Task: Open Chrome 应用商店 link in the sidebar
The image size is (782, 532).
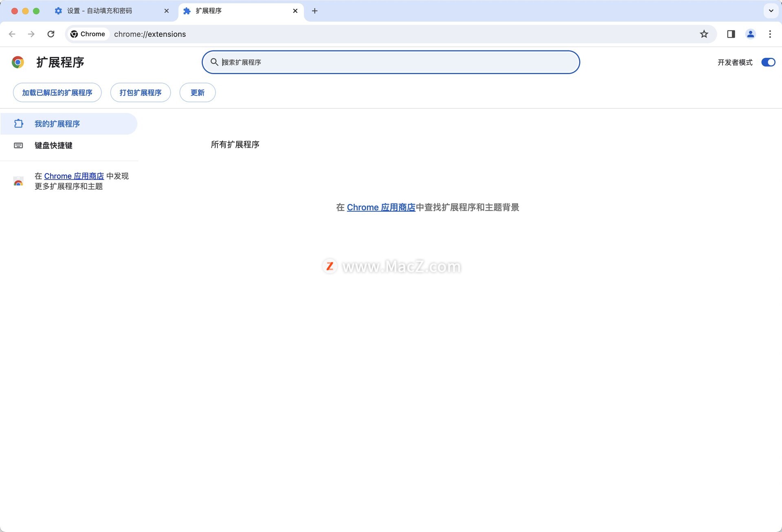Action: (x=74, y=176)
